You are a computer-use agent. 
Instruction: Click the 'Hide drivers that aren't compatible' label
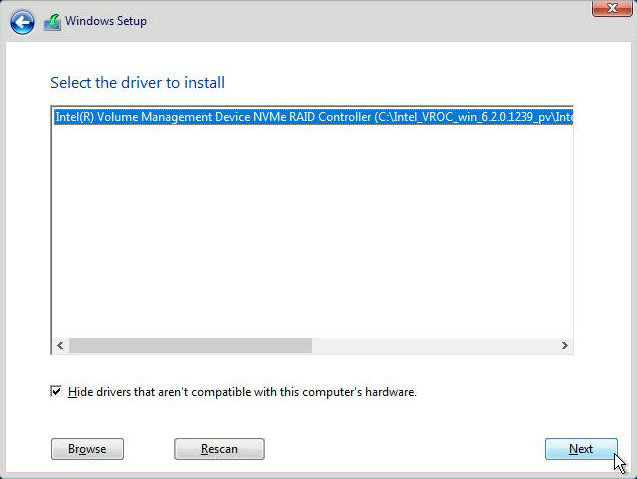pyautogui.click(x=242, y=392)
